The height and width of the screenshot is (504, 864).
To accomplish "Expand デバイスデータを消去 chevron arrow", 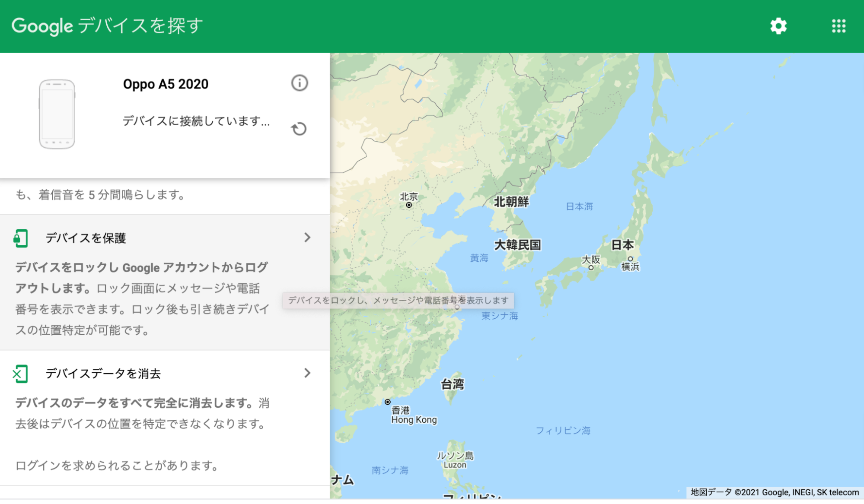I will (307, 373).
